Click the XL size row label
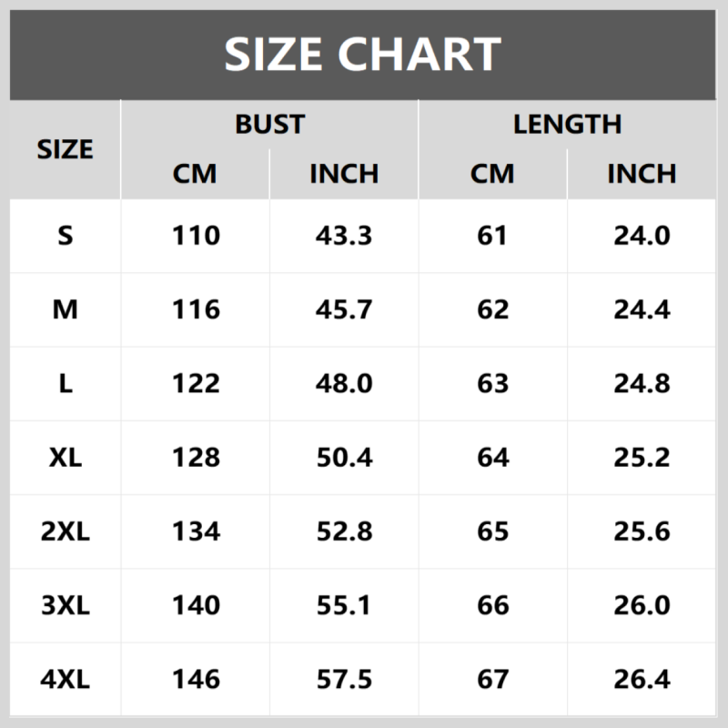This screenshot has width=728, height=728. pyautogui.click(x=66, y=457)
